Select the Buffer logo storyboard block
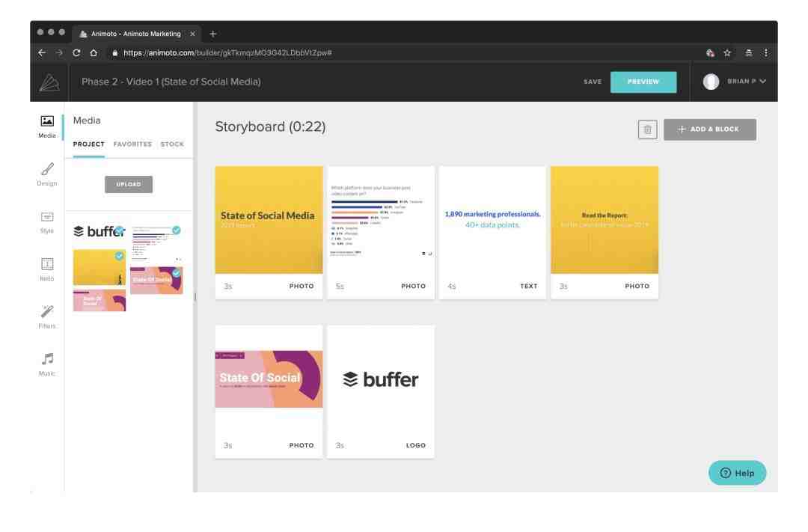Viewport: 808px width, 532px height. [380, 391]
